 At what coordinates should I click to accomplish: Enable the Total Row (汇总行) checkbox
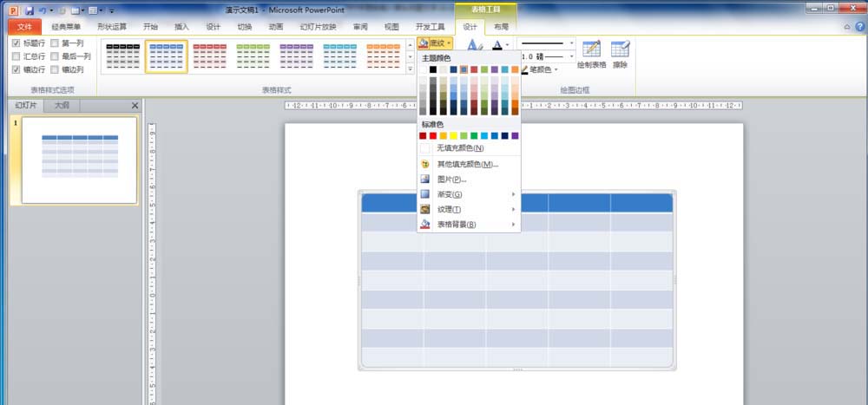[x=16, y=56]
